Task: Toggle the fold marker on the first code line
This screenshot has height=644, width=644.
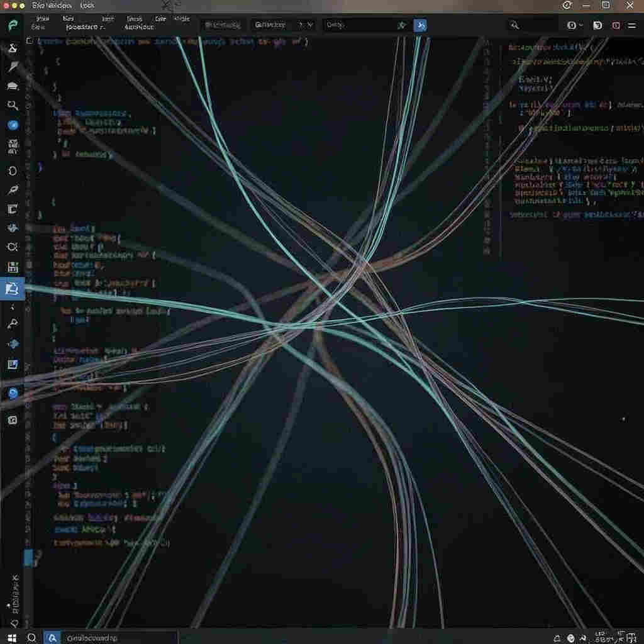Action: (x=30, y=41)
